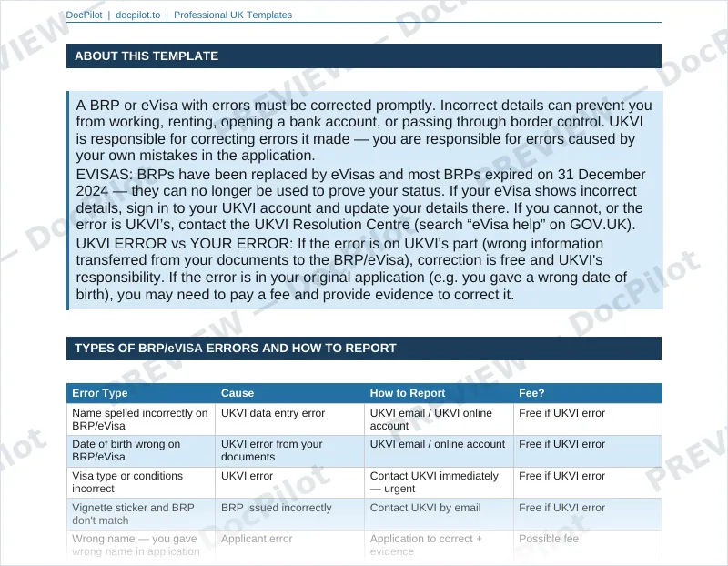Click fee cell in vignette sticker row
This screenshot has height=566, width=728.
pos(588,514)
